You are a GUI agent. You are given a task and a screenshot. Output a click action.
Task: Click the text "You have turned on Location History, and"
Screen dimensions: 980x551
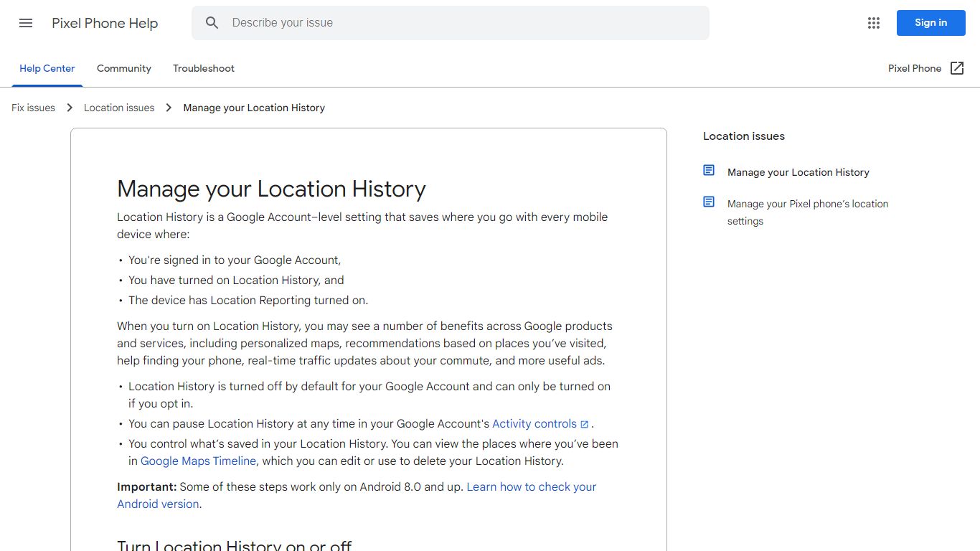(236, 281)
